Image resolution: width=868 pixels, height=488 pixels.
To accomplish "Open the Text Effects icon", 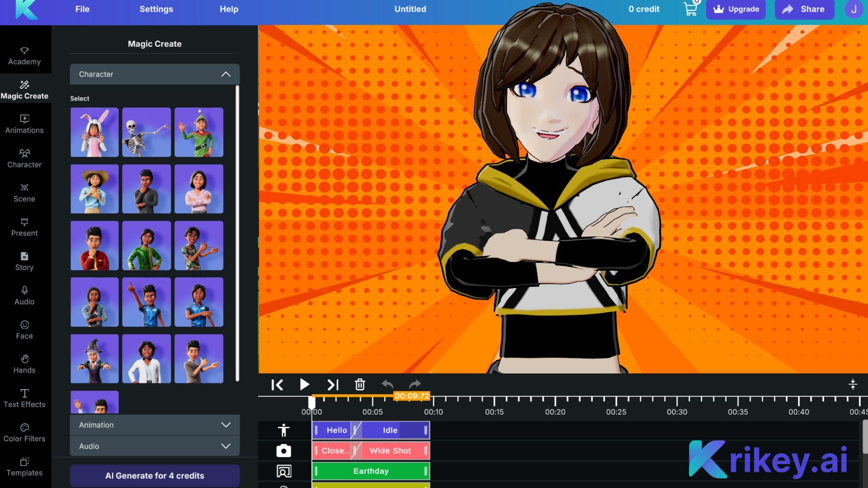I will click(x=24, y=394).
